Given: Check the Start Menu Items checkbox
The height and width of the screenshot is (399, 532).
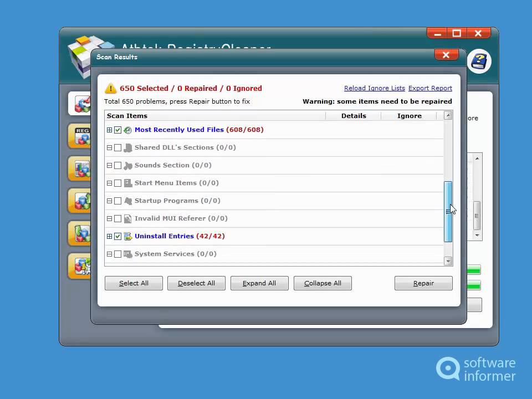Looking at the screenshot, I should 117,183.
